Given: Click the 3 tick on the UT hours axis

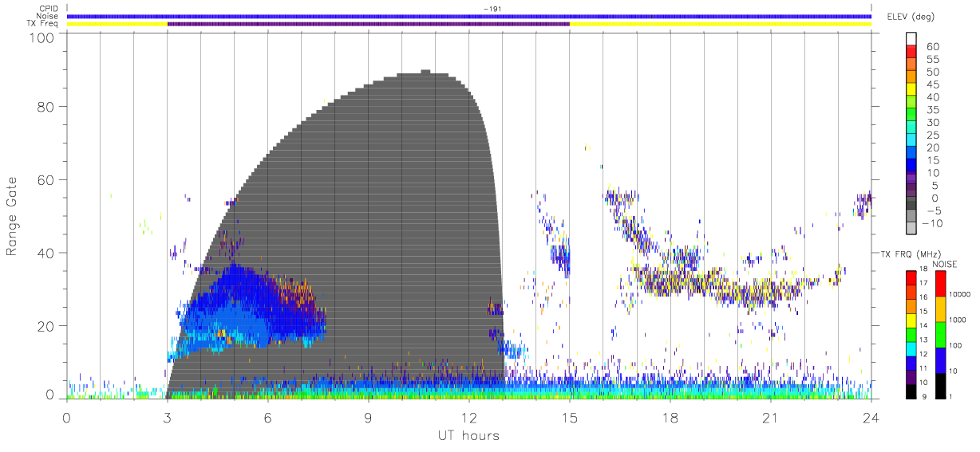Looking at the screenshot, I should tap(167, 417).
